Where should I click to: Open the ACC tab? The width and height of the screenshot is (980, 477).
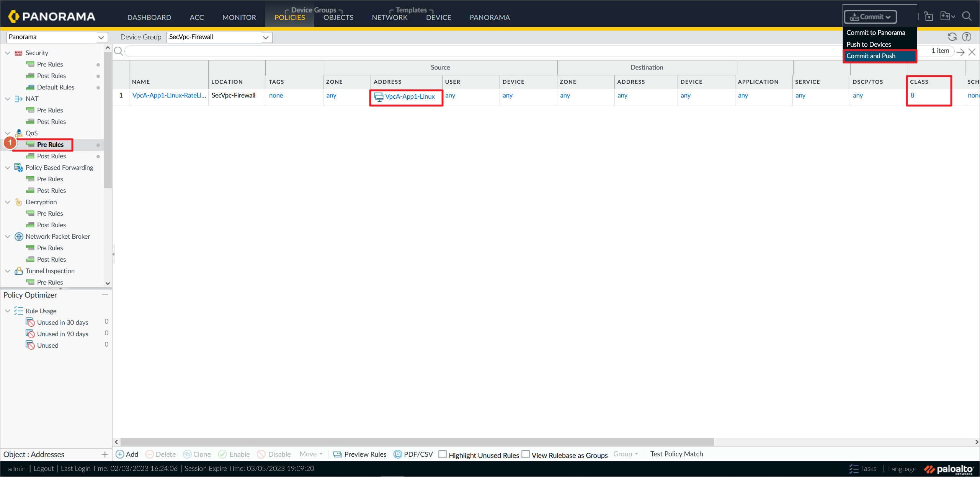pyautogui.click(x=197, y=17)
